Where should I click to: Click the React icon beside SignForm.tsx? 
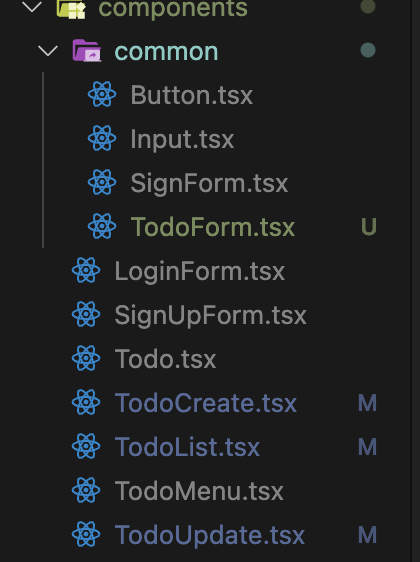(102, 182)
